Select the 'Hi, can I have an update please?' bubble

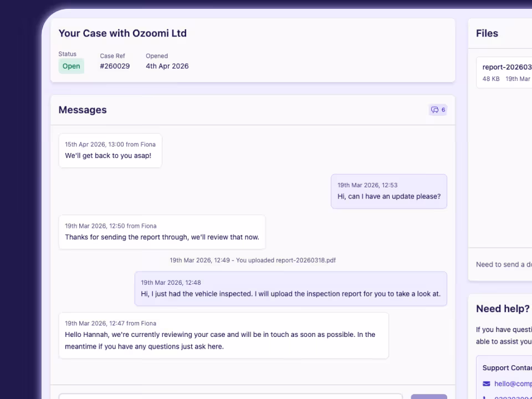tap(388, 191)
